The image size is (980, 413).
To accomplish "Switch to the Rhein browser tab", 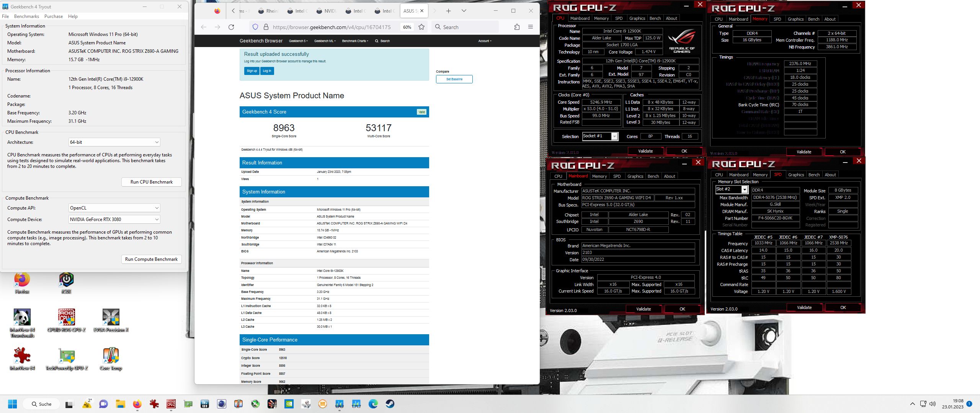I will tap(268, 11).
